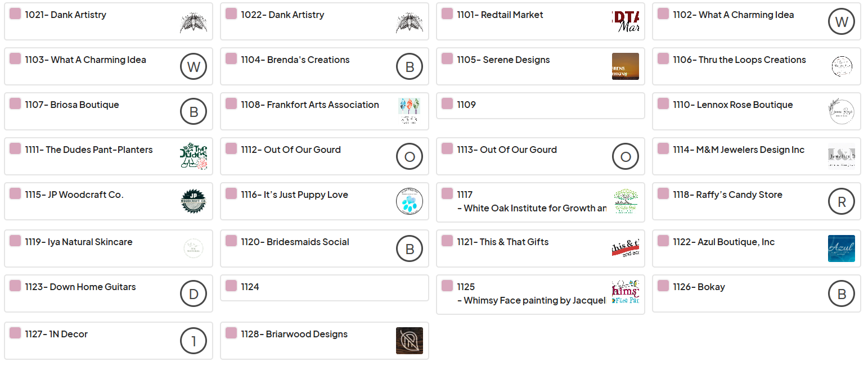This screenshot has width=868, height=366.
Task: Check the box for 1124 empty booth
Action: click(231, 286)
